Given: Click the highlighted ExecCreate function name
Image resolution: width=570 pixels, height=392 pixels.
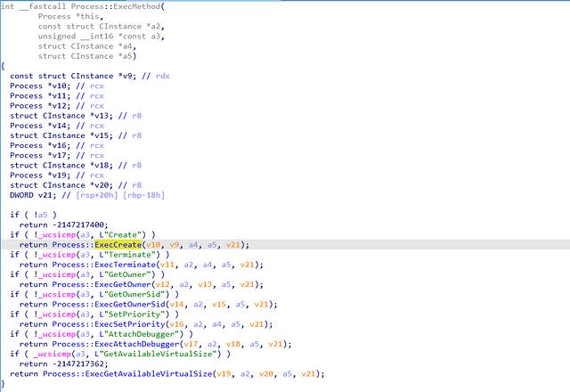Looking at the screenshot, I should tap(118, 245).
